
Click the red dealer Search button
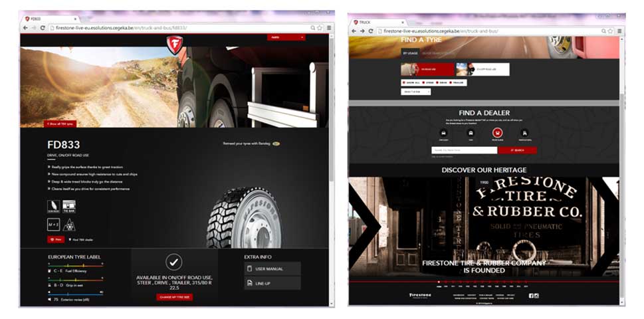pos(517,150)
